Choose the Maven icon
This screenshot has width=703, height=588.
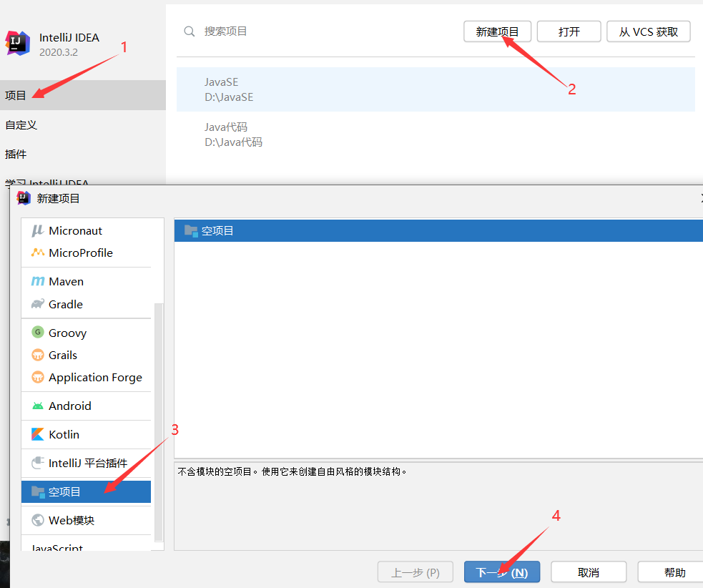[x=38, y=281]
